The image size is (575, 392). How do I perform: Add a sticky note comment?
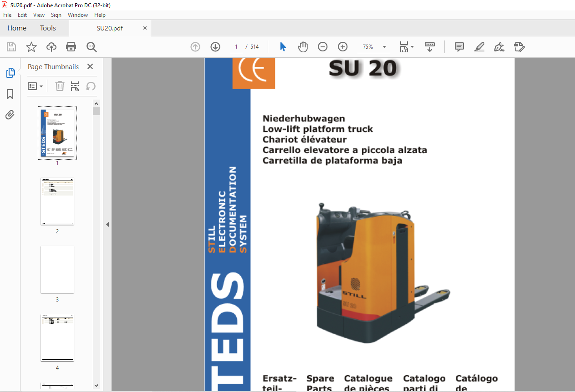[459, 47]
